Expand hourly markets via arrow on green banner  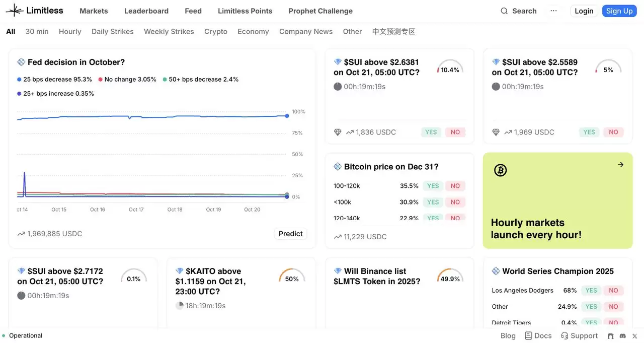[x=620, y=164]
